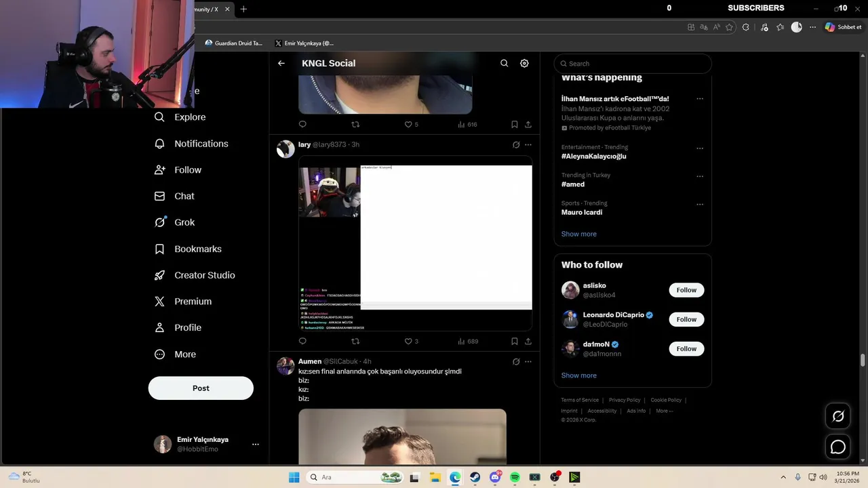Follow da1moN
This screenshot has width=868, height=488.
click(686, 349)
